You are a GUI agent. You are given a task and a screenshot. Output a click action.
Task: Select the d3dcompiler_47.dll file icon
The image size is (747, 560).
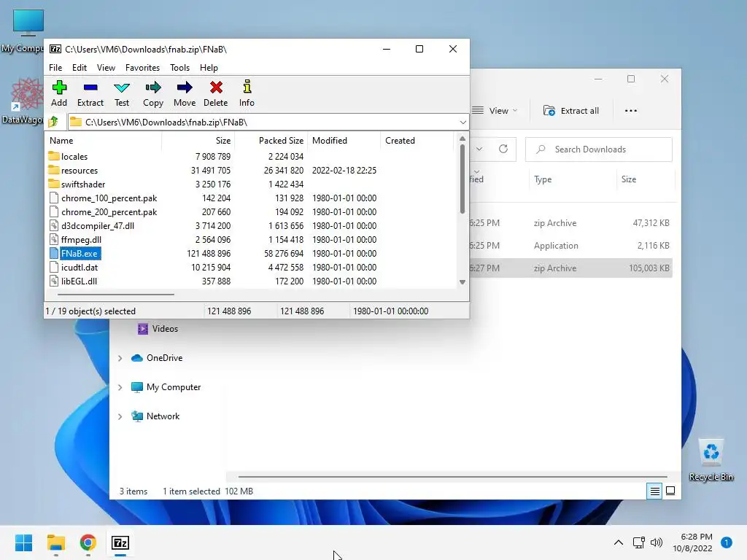point(54,226)
